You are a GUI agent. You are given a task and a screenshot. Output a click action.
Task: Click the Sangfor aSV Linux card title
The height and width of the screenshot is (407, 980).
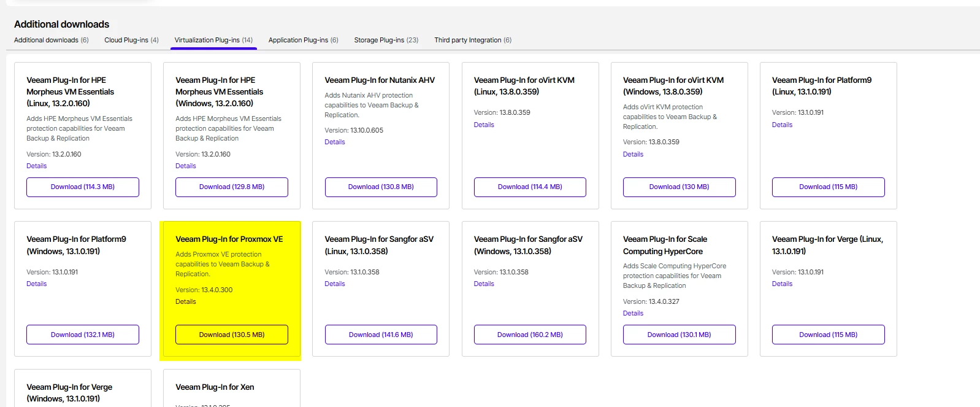[x=379, y=245]
